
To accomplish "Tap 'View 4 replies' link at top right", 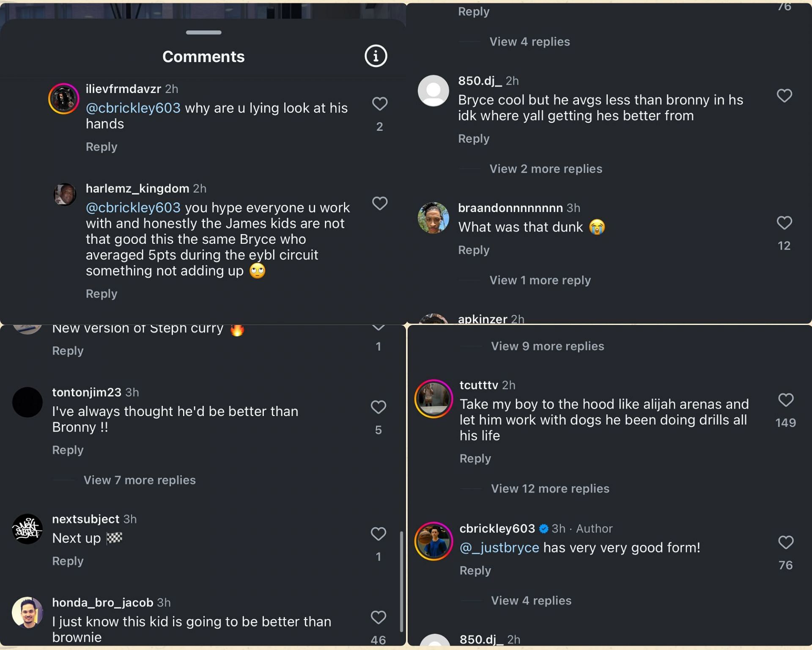I will [x=529, y=41].
